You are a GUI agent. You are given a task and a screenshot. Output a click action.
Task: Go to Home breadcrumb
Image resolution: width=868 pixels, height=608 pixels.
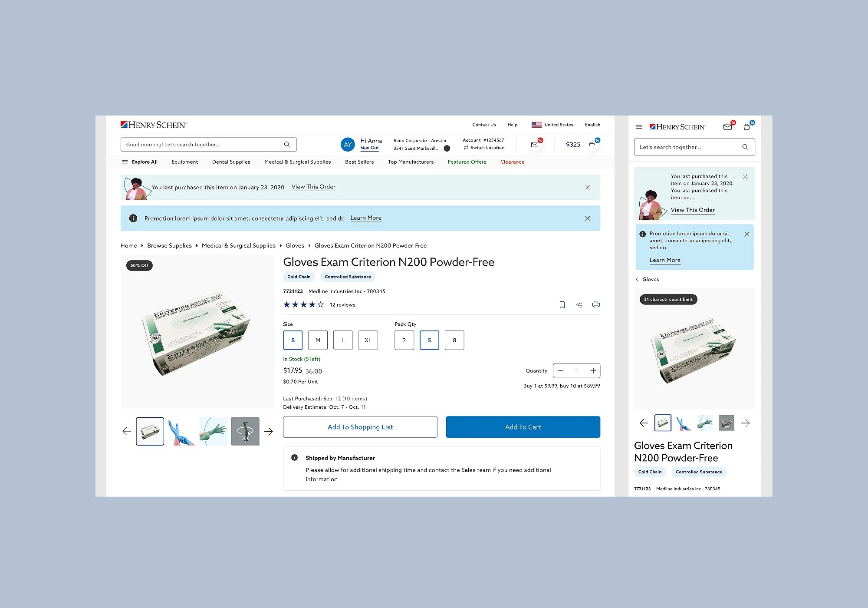point(129,246)
